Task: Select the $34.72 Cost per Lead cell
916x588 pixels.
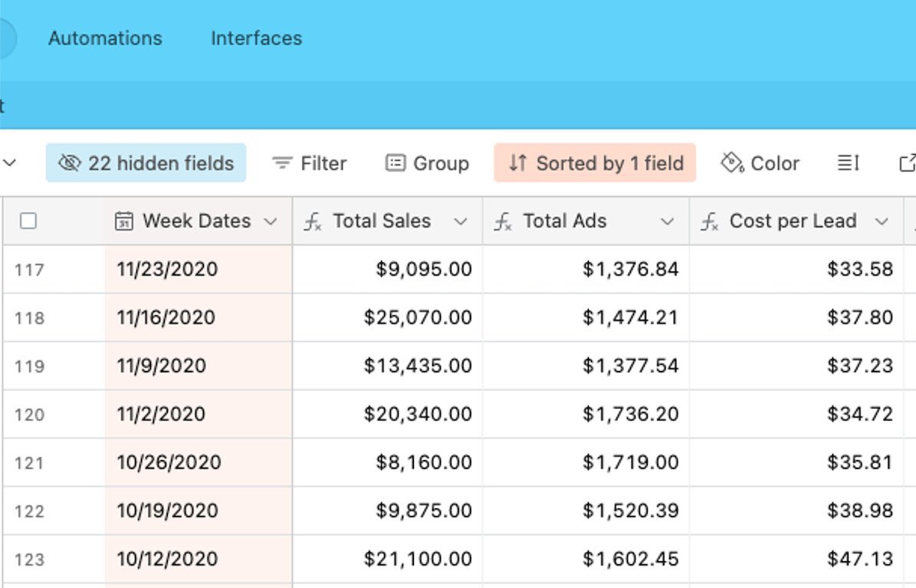Action: pyautogui.click(x=796, y=415)
